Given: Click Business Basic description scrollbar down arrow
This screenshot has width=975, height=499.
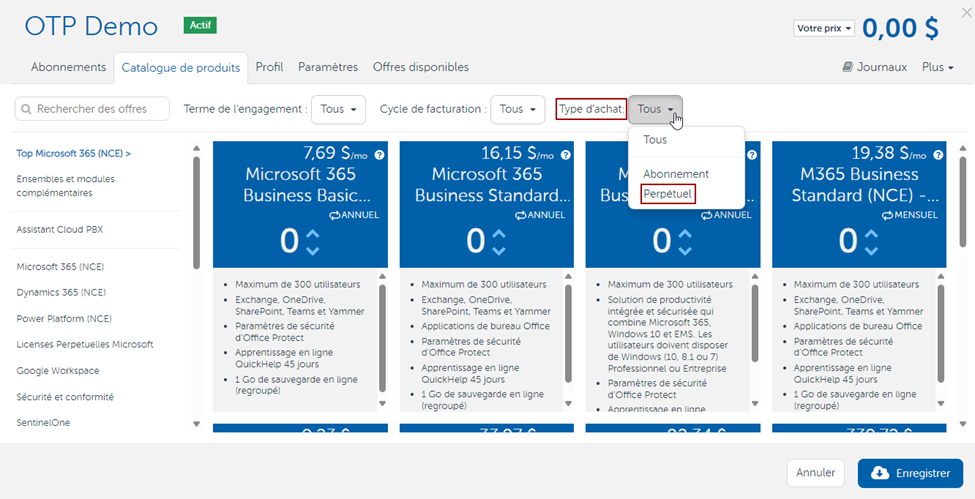Looking at the screenshot, I should 382,404.
